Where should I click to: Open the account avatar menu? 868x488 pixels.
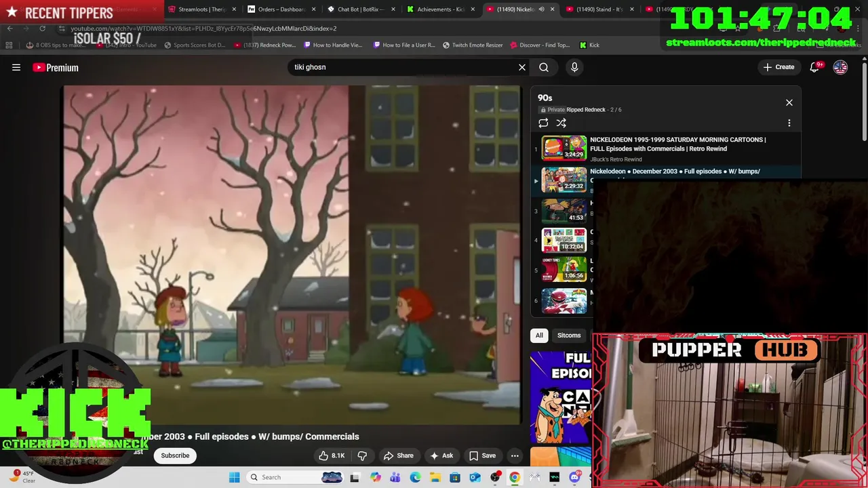tap(840, 67)
